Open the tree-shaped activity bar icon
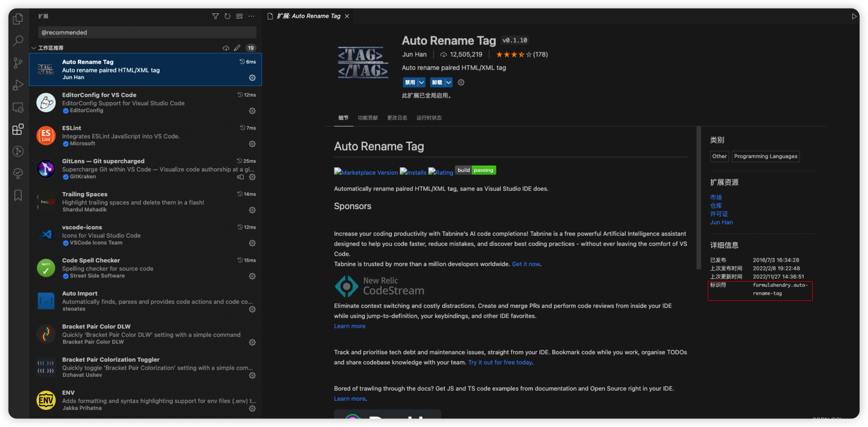Viewport: 868px width, 427px height. 18,173
